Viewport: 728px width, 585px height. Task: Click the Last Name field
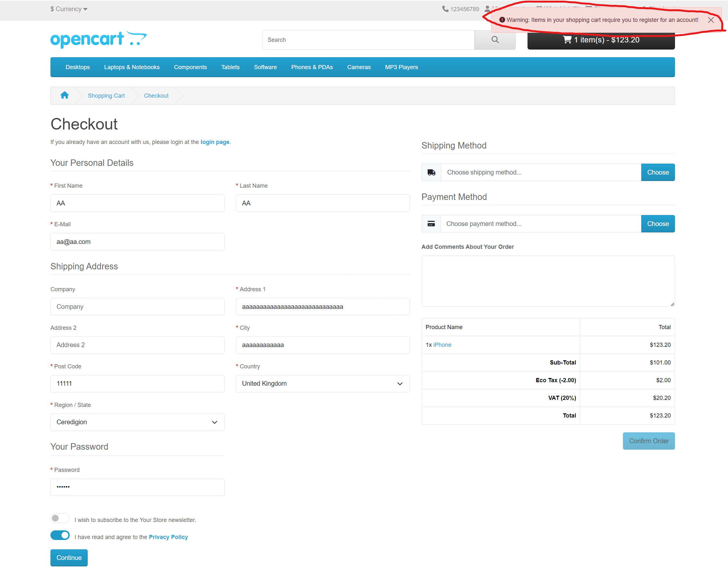[323, 203]
